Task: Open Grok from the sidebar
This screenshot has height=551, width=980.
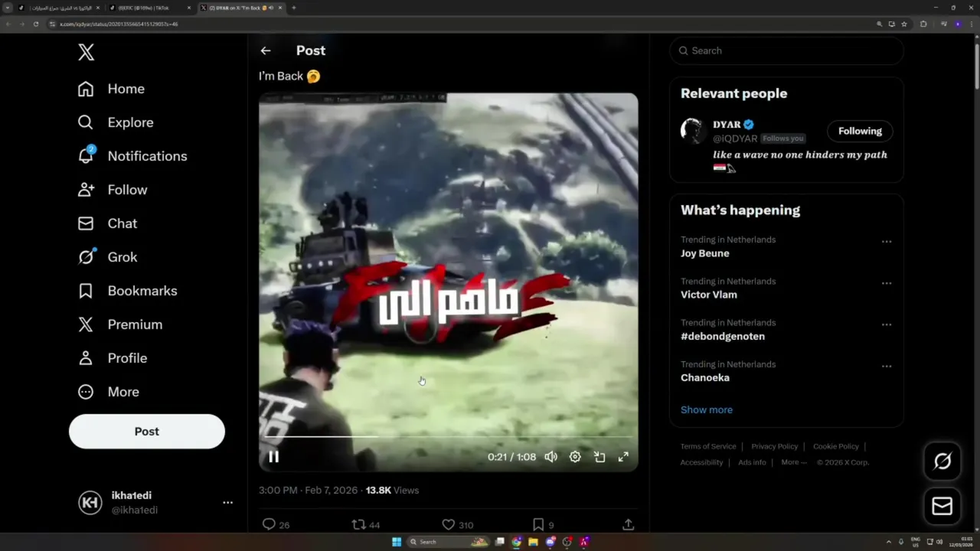Action: point(107,257)
